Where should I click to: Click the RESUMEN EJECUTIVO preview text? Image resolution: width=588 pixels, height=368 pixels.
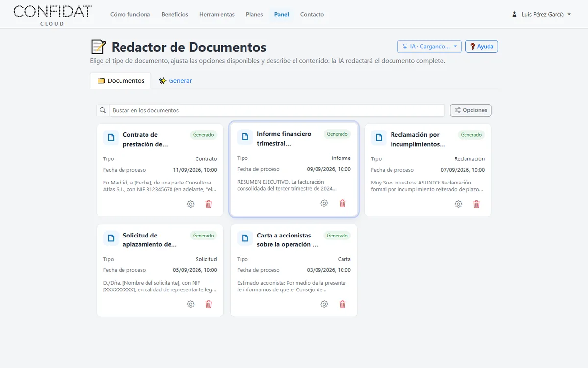287,185
